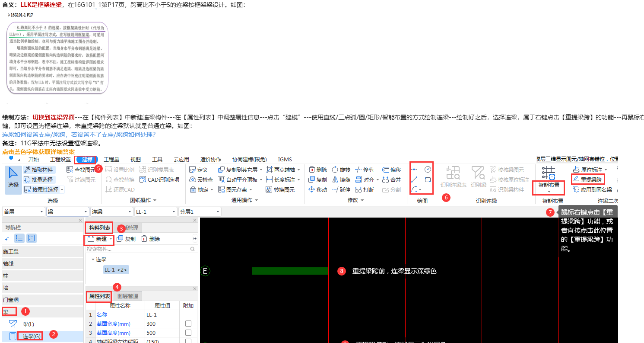
Task: Click the ribbon 删除 tool
Action: tap(318, 170)
